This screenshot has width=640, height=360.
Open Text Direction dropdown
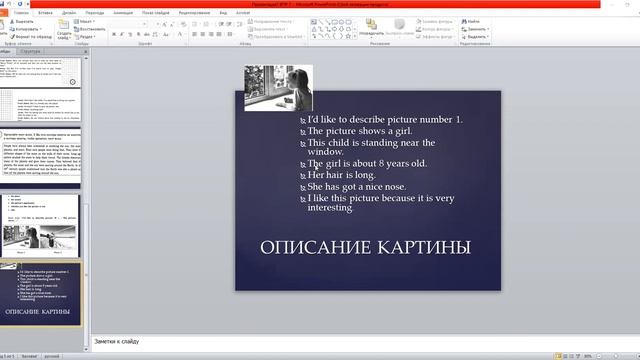(271, 21)
